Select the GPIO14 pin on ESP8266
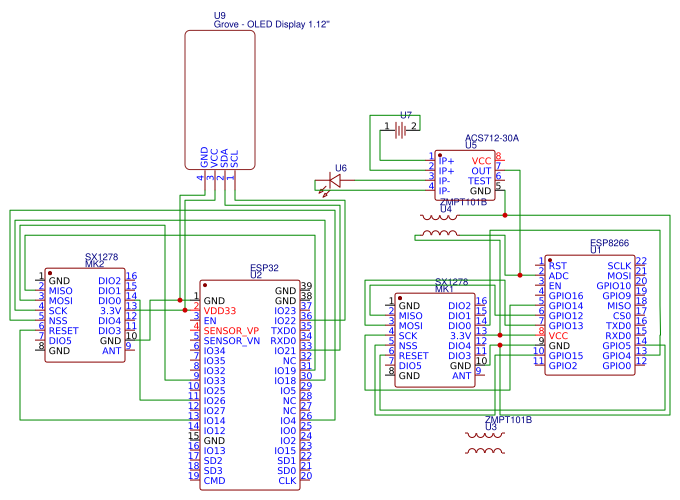 (x=566, y=306)
